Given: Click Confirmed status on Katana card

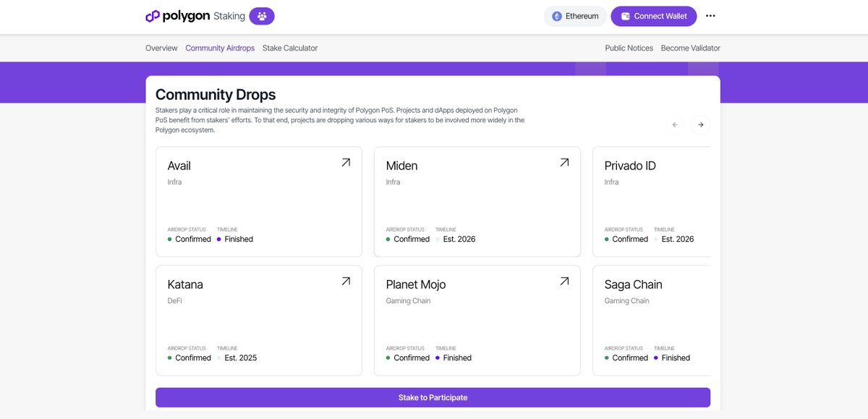Looking at the screenshot, I should click(190, 357).
